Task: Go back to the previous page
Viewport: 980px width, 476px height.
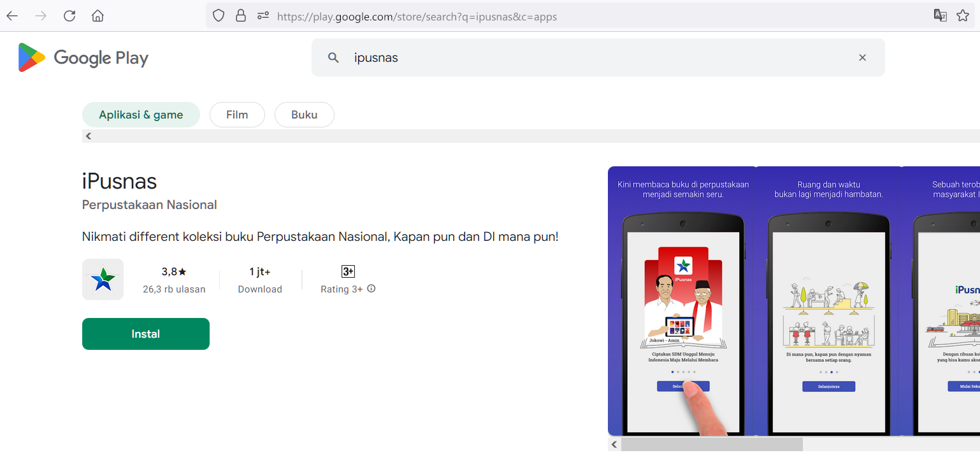Action: (12, 16)
